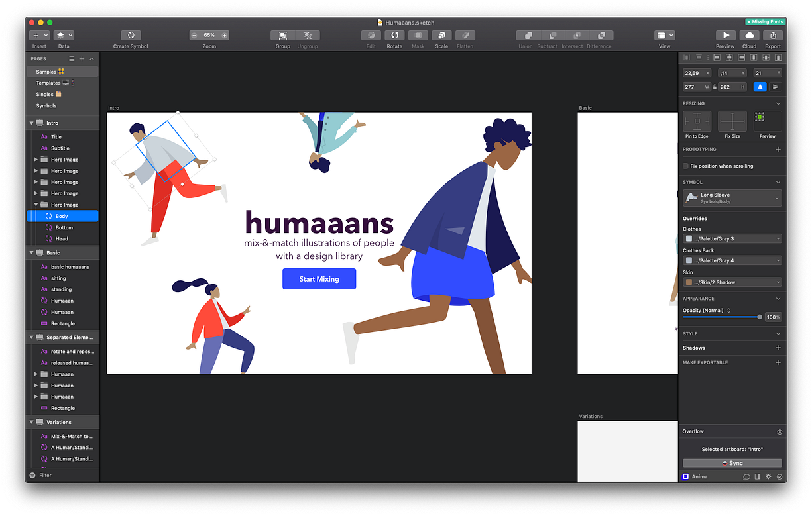Screen dimensions: 812x516
Task: Apply the Difference boolean operation
Action: coord(601,35)
